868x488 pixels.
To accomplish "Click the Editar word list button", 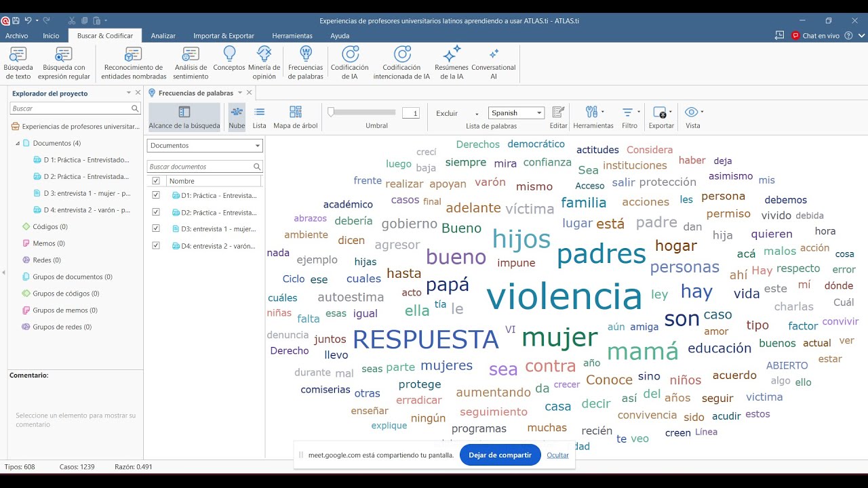I will [558, 117].
